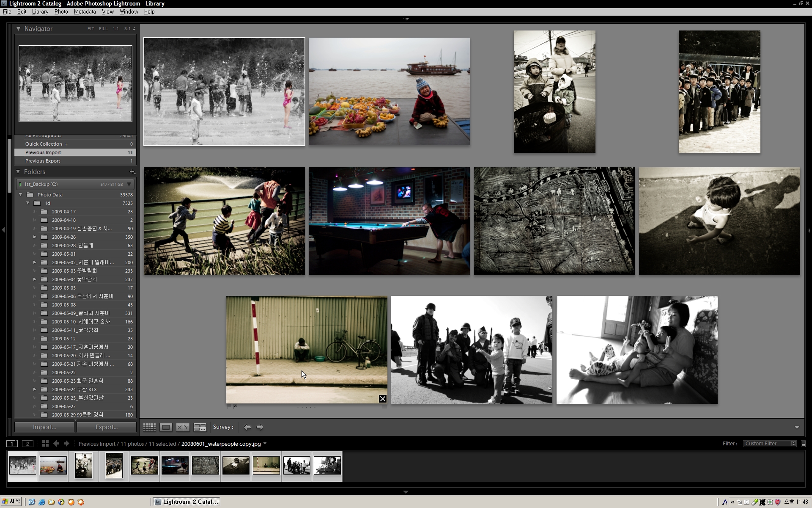
Task: Click the filmstrip grid shortcut icon
Action: pyautogui.click(x=45, y=444)
